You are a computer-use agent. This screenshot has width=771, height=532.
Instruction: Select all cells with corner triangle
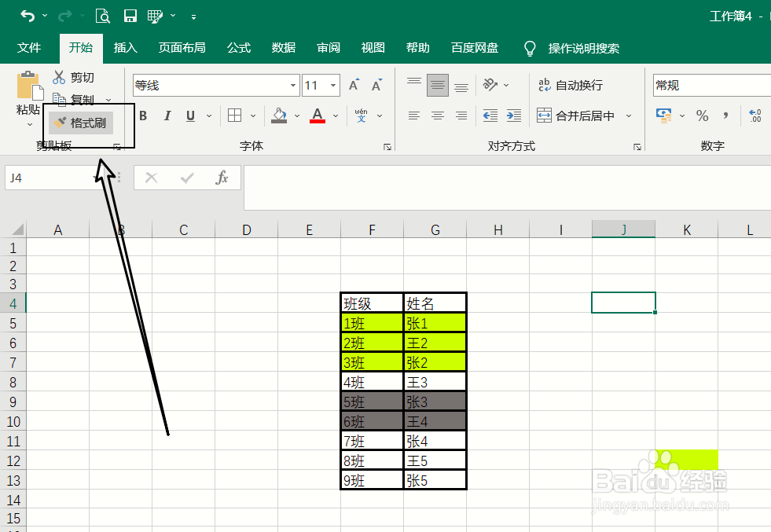pos(18,229)
